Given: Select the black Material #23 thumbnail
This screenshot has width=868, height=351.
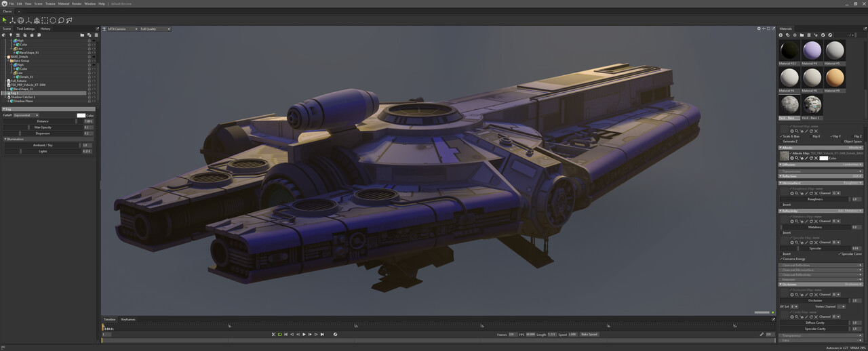Looking at the screenshot, I should (x=789, y=51).
